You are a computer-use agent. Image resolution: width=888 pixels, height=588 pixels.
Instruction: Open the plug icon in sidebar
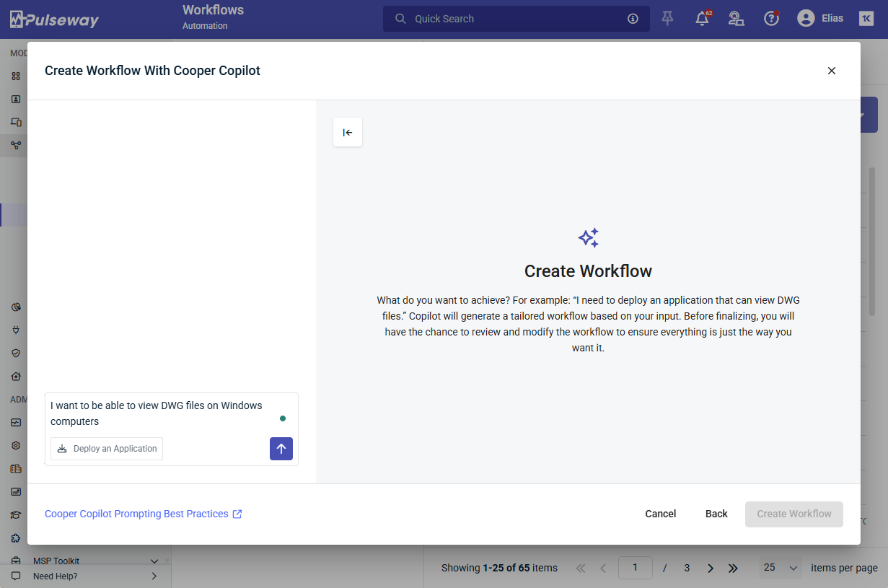[x=16, y=330]
